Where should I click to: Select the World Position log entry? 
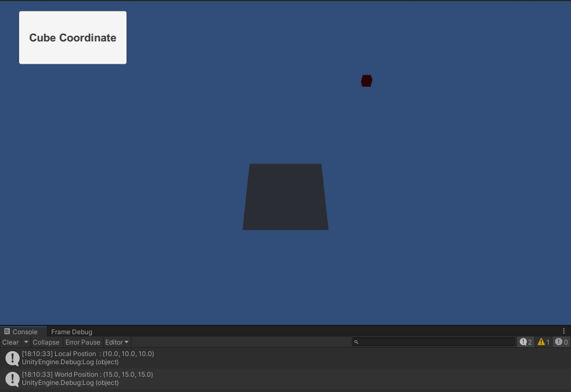286,378
